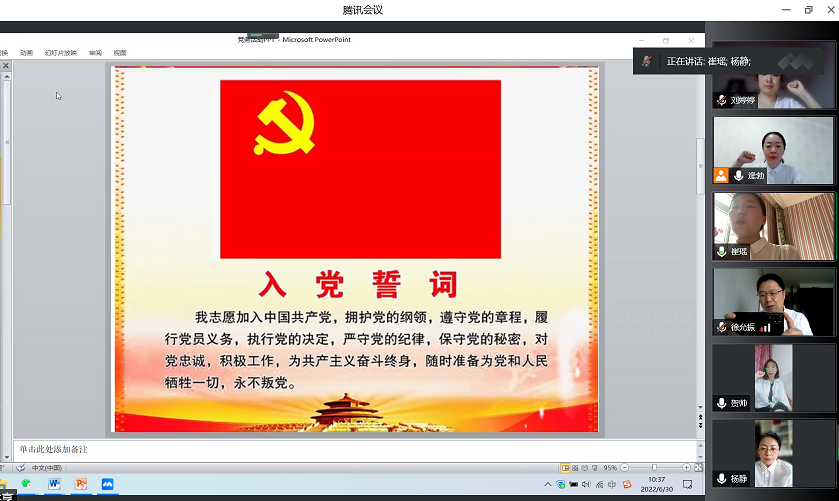Image resolution: width=839 pixels, height=501 pixels.
Task: Open Tencent Meeting from the taskbar
Action: [x=107, y=484]
